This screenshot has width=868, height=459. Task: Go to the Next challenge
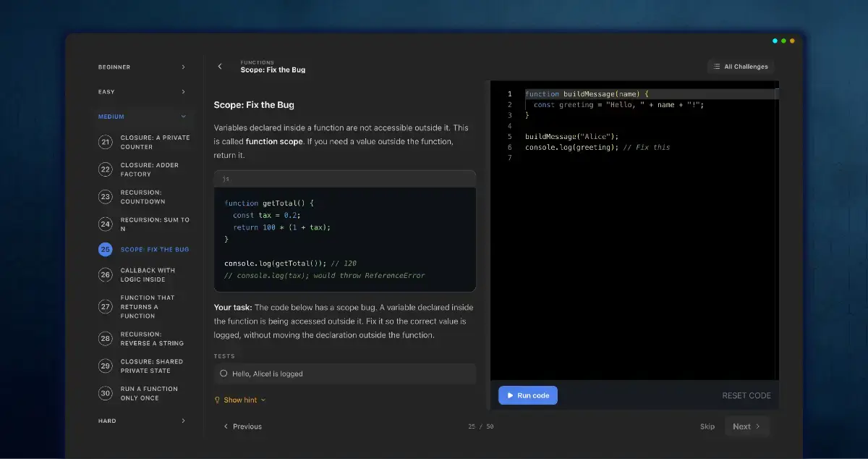746,426
